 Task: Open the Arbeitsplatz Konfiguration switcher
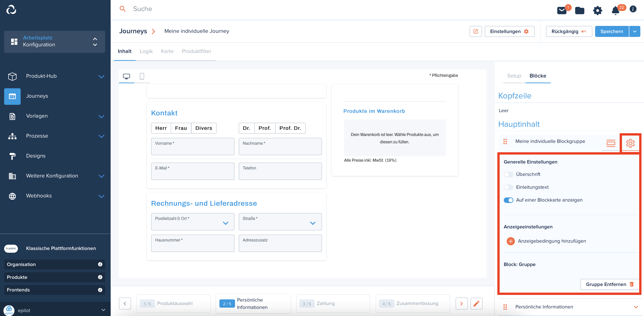point(54,42)
